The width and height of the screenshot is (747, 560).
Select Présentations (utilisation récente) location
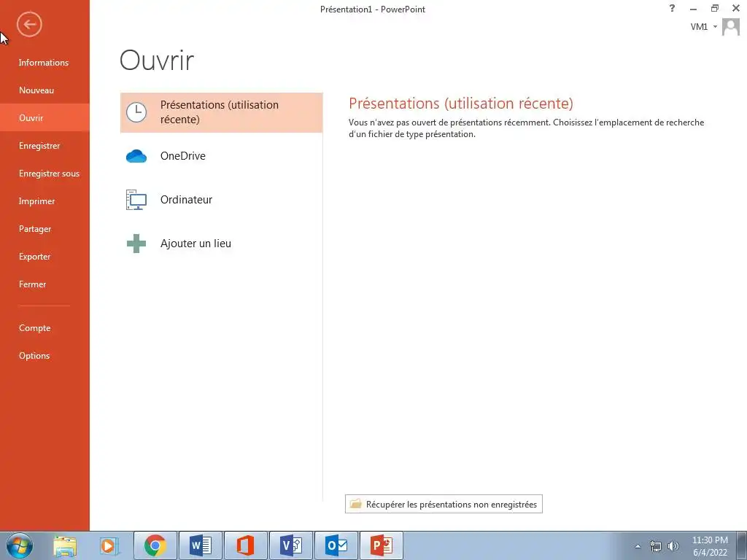222,112
